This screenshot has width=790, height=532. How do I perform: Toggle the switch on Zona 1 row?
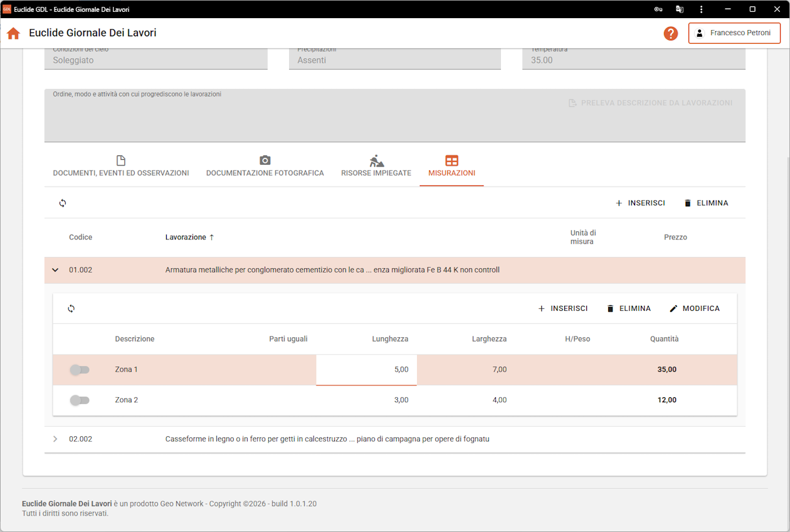coord(80,370)
